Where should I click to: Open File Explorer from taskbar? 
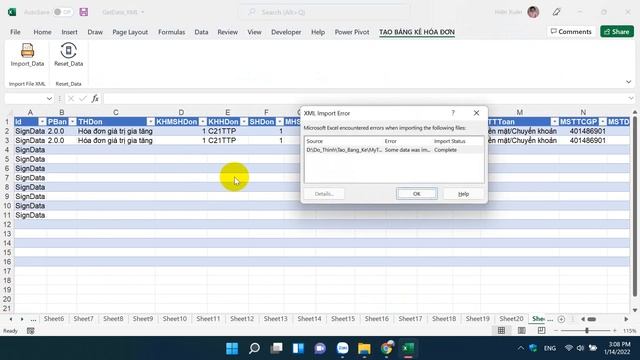coord(364,348)
